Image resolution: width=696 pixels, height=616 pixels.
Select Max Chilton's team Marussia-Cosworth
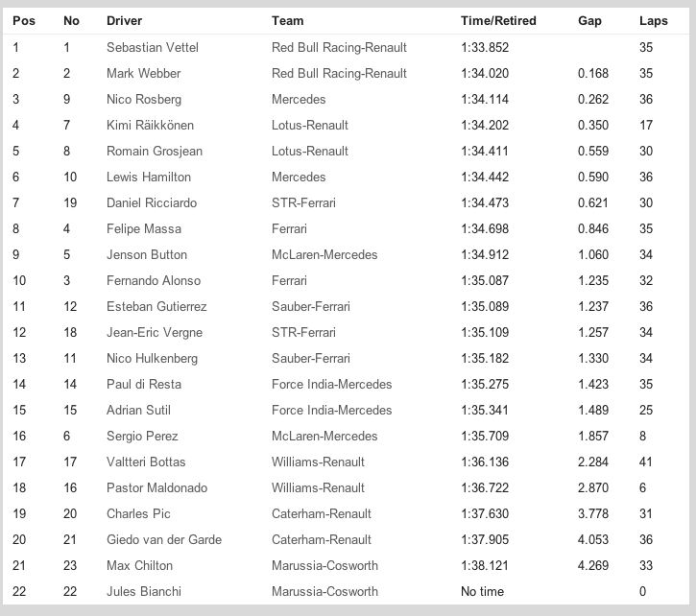pos(324,565)
